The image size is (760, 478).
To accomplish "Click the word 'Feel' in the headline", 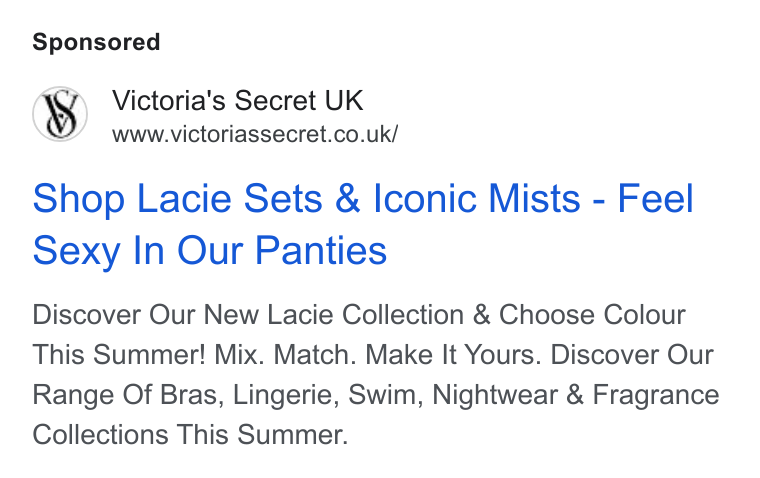I will click(x=655, y=199).
